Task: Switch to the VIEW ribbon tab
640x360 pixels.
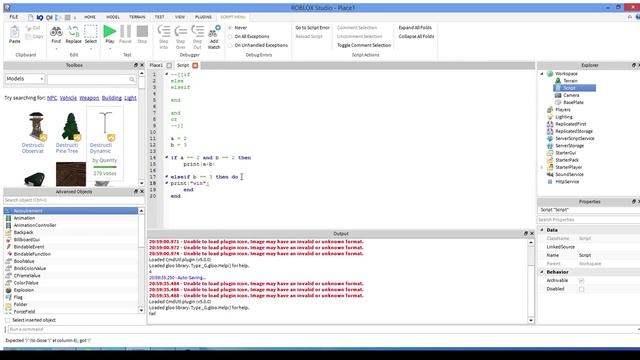Action: (180, 17)
